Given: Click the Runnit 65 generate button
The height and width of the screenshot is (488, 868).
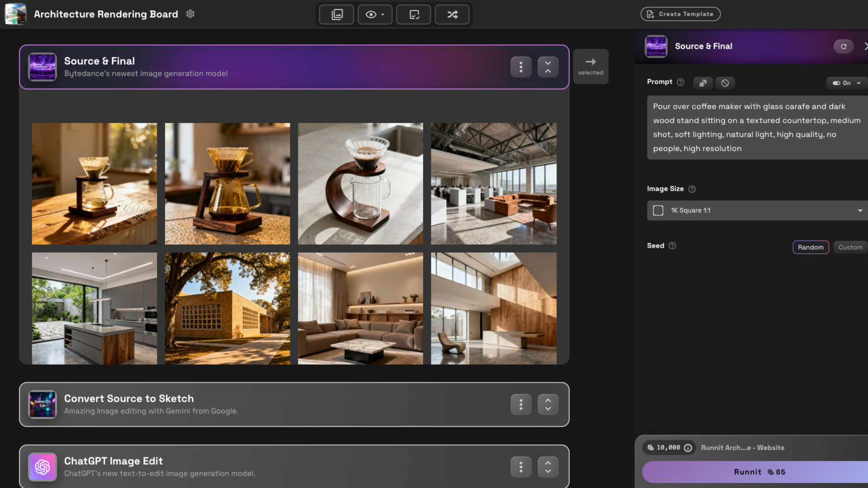Looking at the screenshot, I should point(755,472).
